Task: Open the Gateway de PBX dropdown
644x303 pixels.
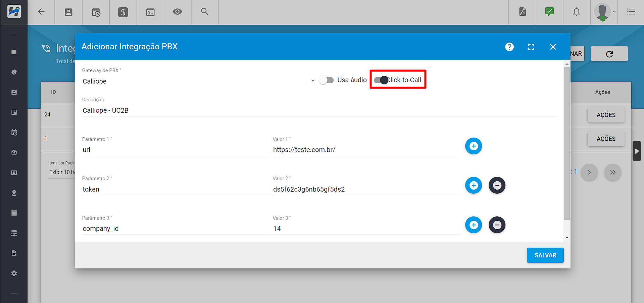Action: [312, 81]
